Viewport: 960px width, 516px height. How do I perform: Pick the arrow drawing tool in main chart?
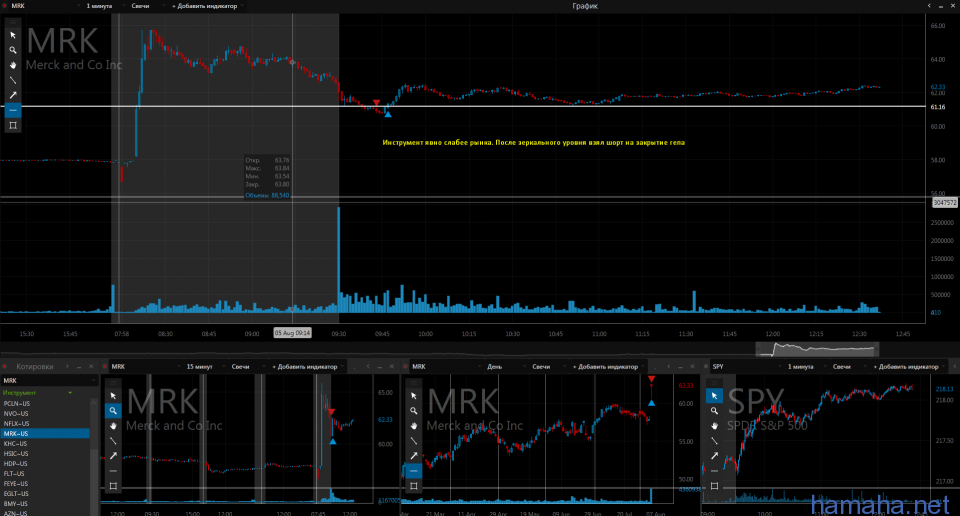(13, 95)
